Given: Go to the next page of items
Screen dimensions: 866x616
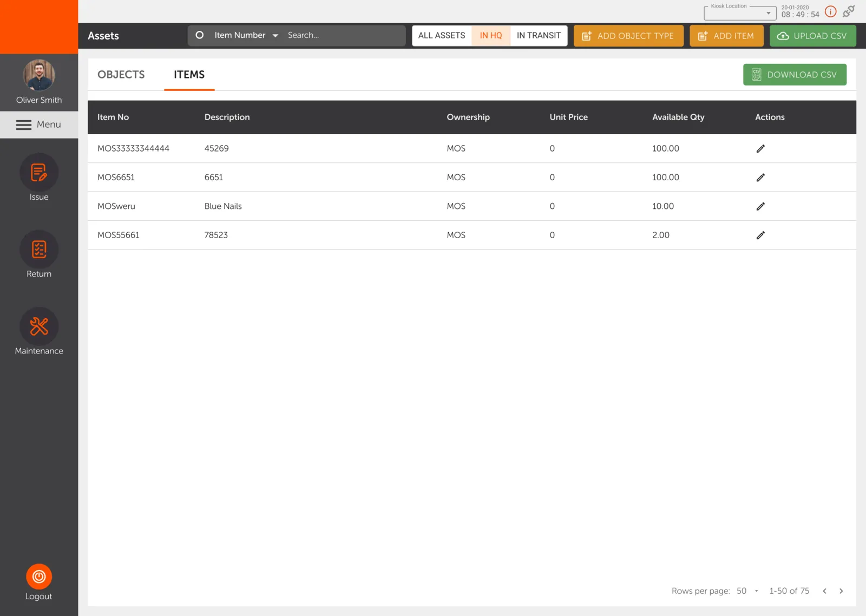Looking at the screenshot, I should pyautogui.click(x=841, y=591).
